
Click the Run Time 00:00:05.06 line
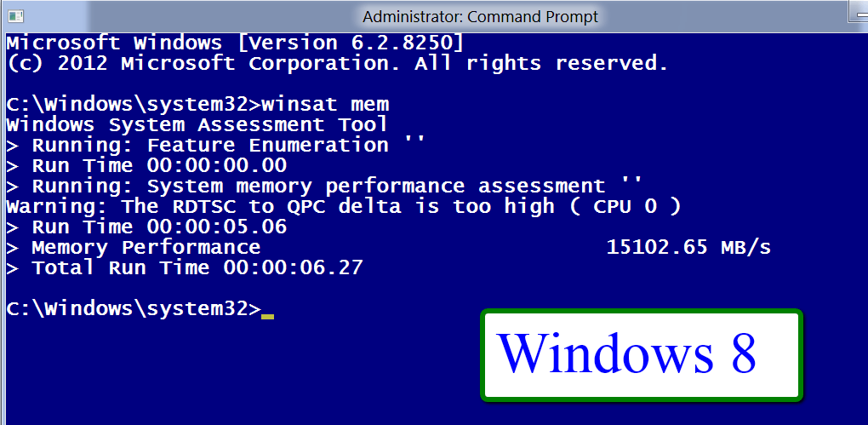pos(146,227)
